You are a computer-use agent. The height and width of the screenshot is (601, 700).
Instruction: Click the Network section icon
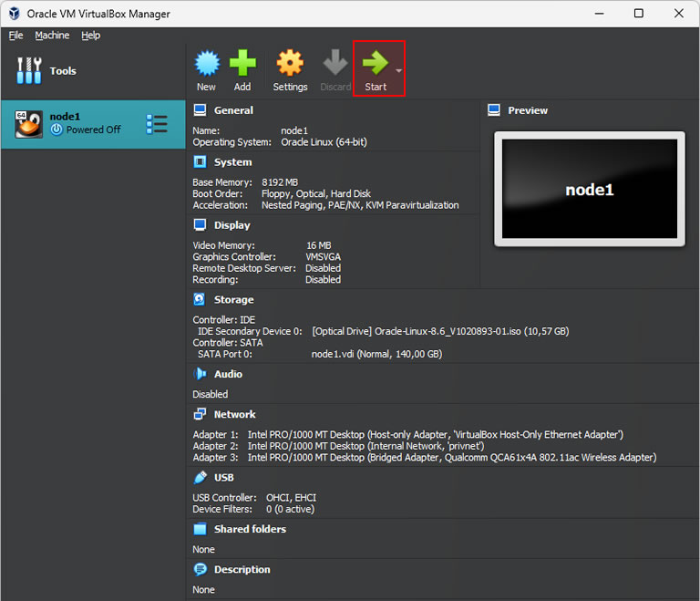pos(200,414)
